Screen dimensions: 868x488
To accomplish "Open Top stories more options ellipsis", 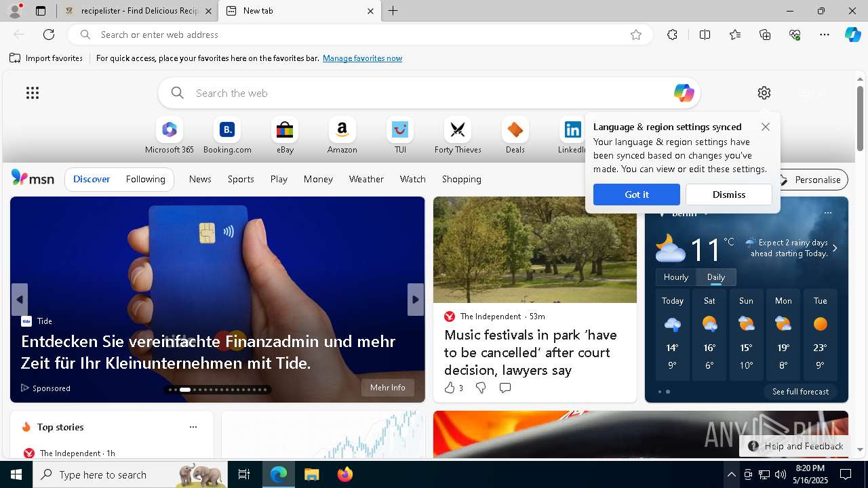I will click(193, 427).
